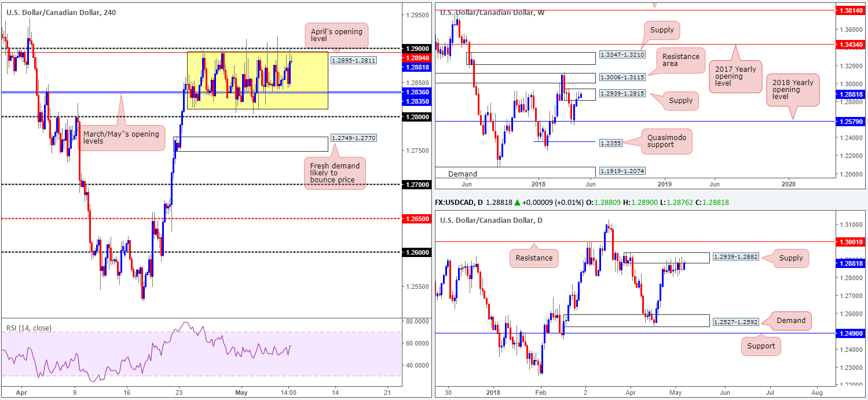Select the 'Fresh demand likely to bounce price' note
Viewport: 868px width, 400px height.
pos(334,174)
